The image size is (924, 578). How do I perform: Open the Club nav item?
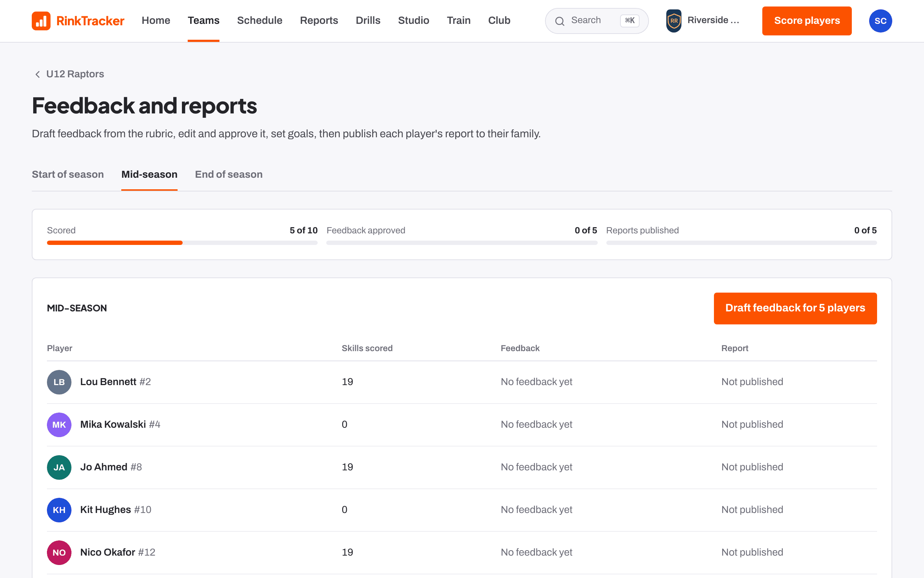pos(499,20)
